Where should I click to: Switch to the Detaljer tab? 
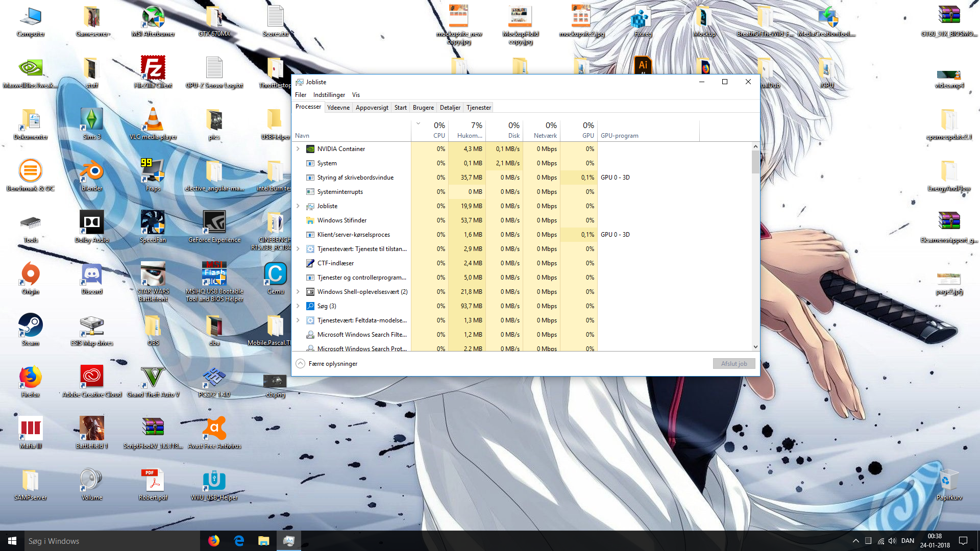[x=450, y=108]
